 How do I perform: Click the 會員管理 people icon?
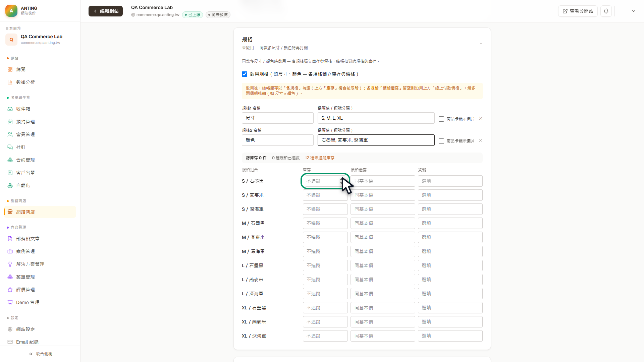[x=10, y=134]
